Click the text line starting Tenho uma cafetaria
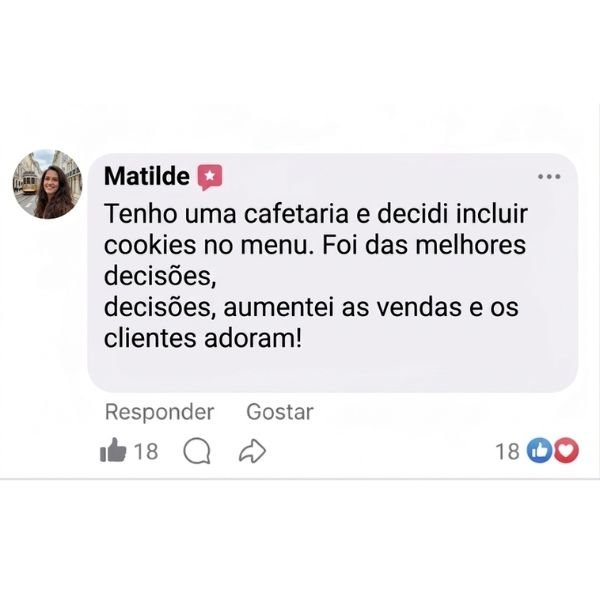The height and width of the screenshot is (600, 600). pos(316,214)
